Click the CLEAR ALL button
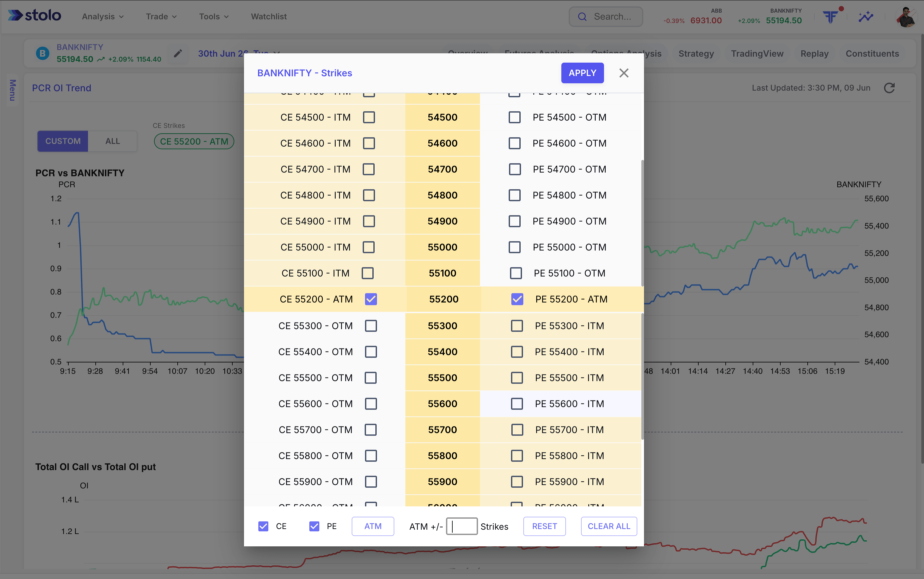The image size is (924, 579). click(609, 526)
